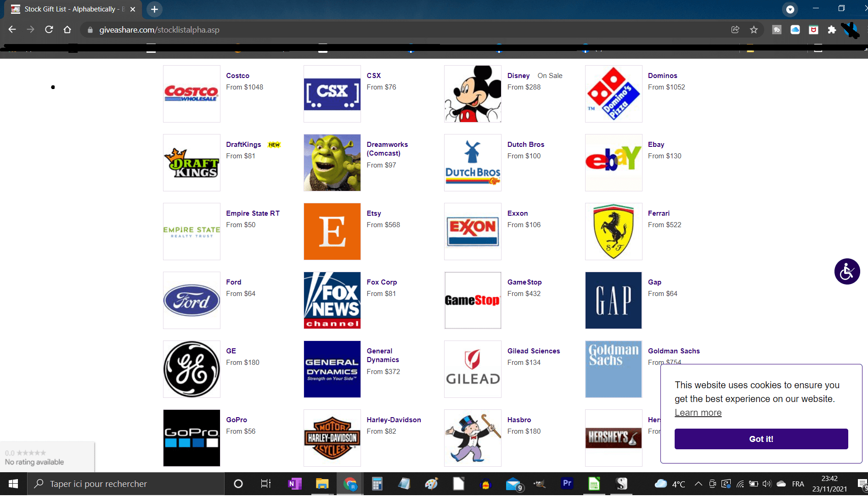868x497 pixels.
Task: Open the General Dynamics stock link
Action: [x=383, y=355]
